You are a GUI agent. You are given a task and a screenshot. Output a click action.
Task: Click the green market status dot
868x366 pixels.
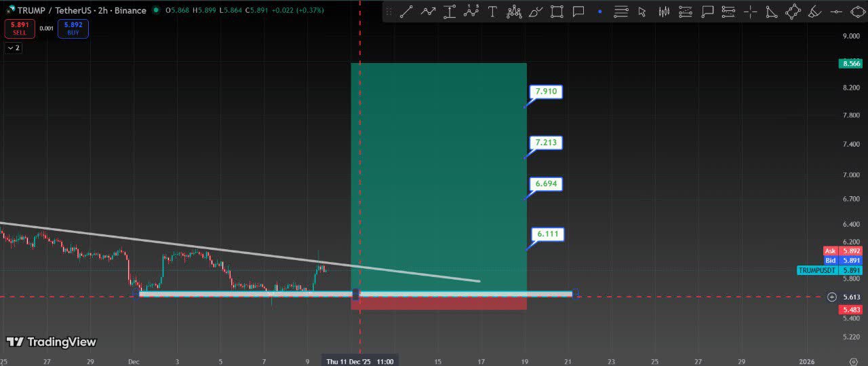[x=157, y=10]
